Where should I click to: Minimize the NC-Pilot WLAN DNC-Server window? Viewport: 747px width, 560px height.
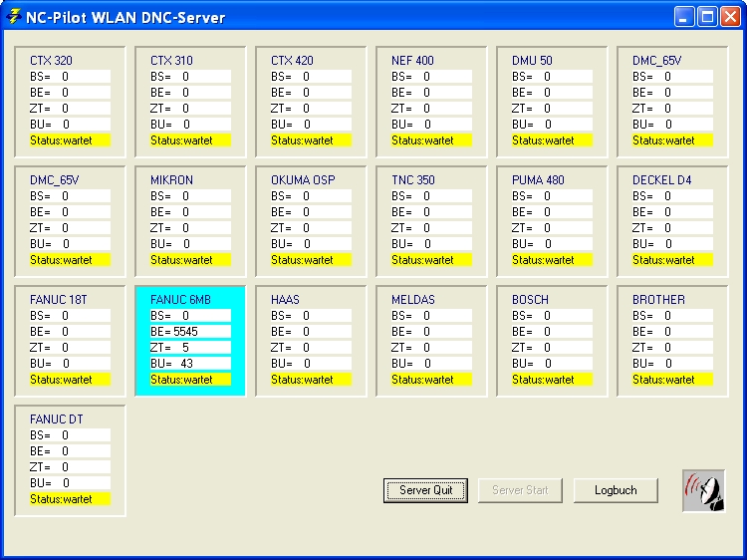(684, 17)
